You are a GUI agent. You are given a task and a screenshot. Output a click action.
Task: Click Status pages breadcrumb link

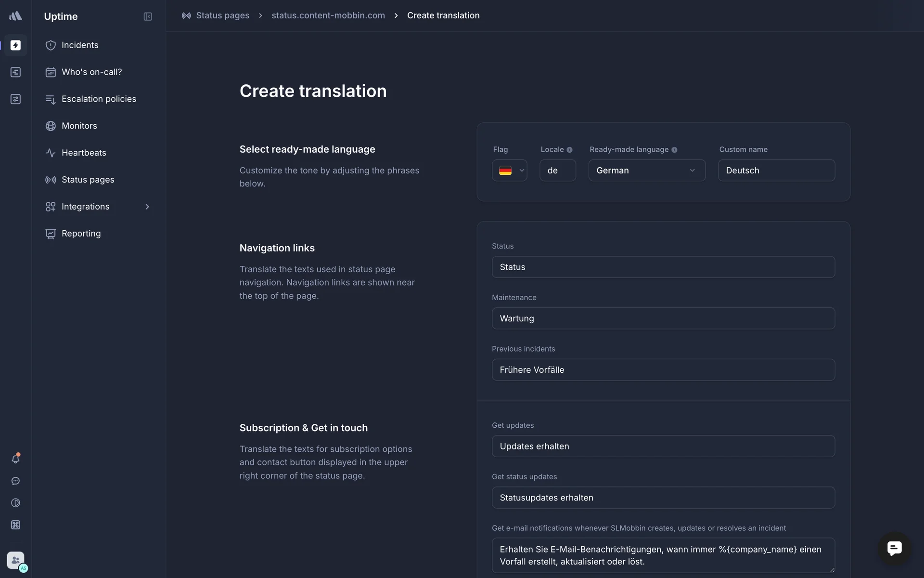point(222,15)
